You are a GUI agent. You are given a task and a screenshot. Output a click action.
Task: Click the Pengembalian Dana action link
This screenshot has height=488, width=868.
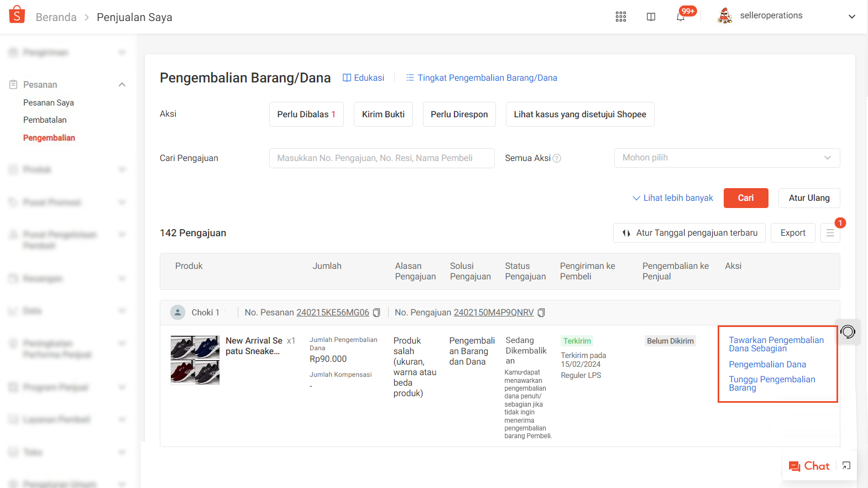[767, 365]
